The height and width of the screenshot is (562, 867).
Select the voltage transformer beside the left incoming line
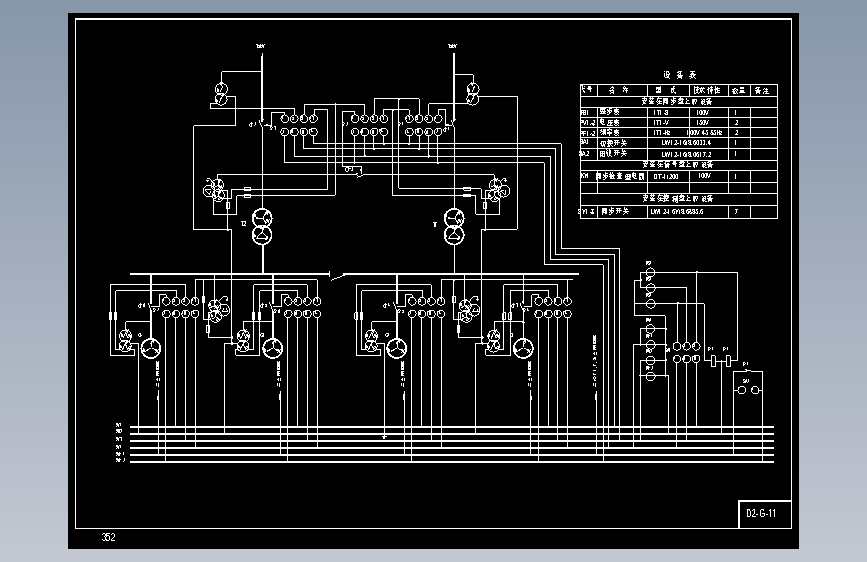coord(222,94)
